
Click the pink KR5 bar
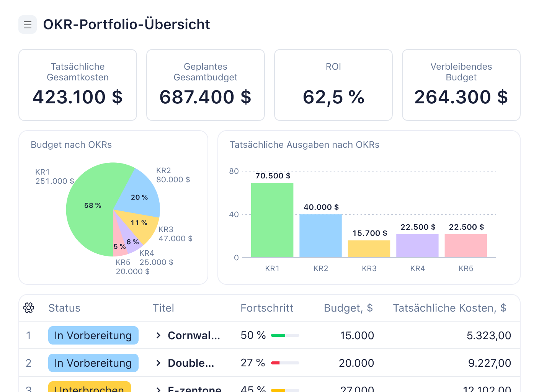pyautogui.click(x=466, y=246)
